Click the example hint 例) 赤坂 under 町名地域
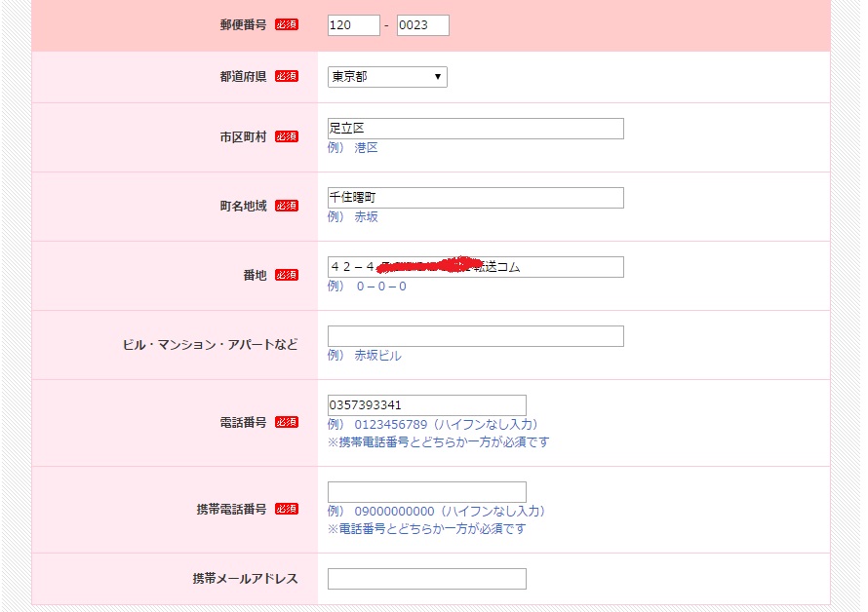The height and width of the screenshot is (612, 868). (353, 217)
